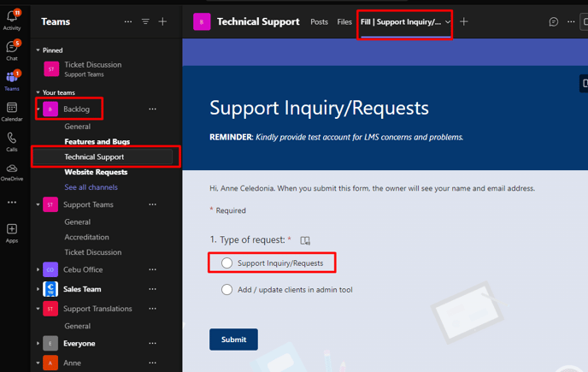This screenshot has height=372, width=588.
Task: Expand the Cebu Office team
Action: (38, 269)
